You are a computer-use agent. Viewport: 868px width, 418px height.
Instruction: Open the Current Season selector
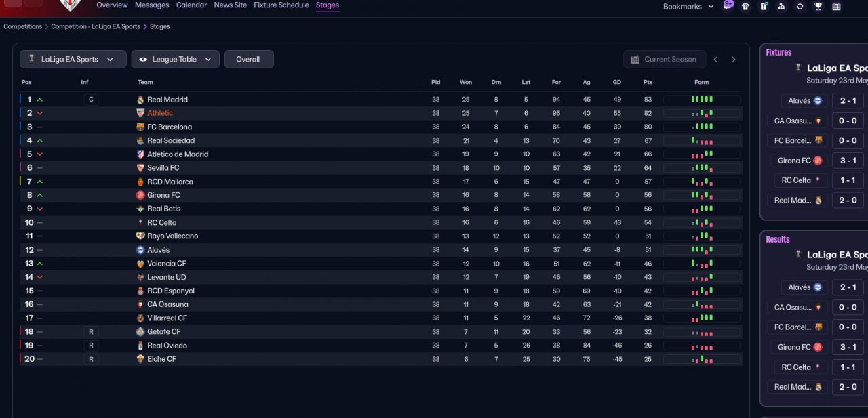click(x=665, y=59)
